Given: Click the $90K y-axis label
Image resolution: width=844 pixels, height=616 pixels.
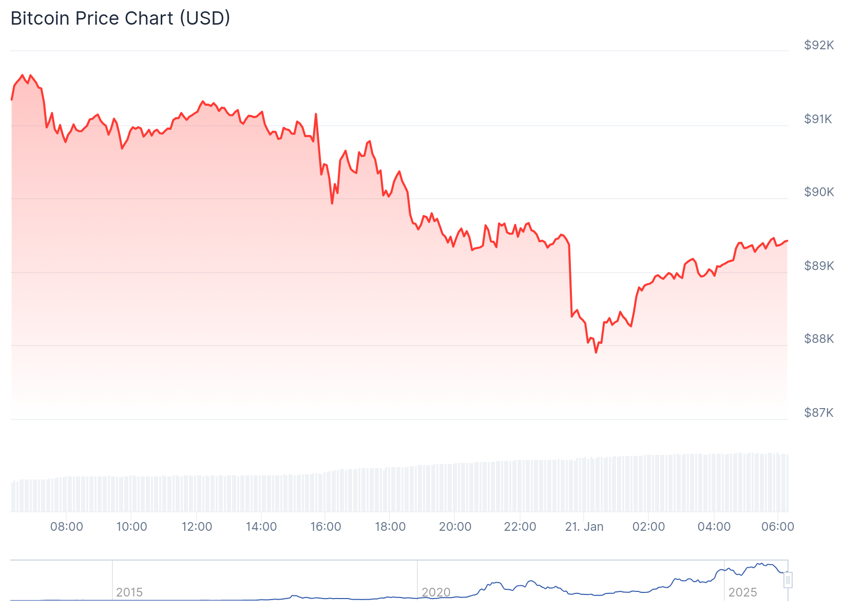Looking at the screenshot, I should click(x=819, y=192).
